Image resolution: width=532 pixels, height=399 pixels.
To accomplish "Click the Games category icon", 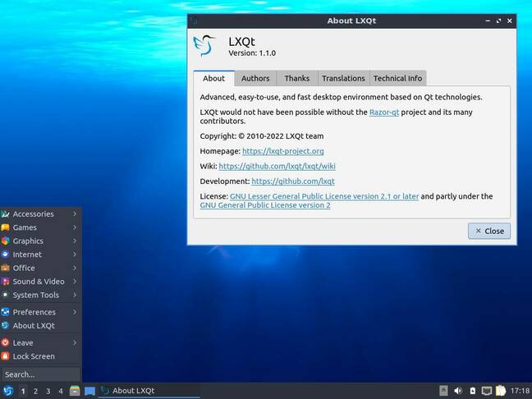I will 5,227.
